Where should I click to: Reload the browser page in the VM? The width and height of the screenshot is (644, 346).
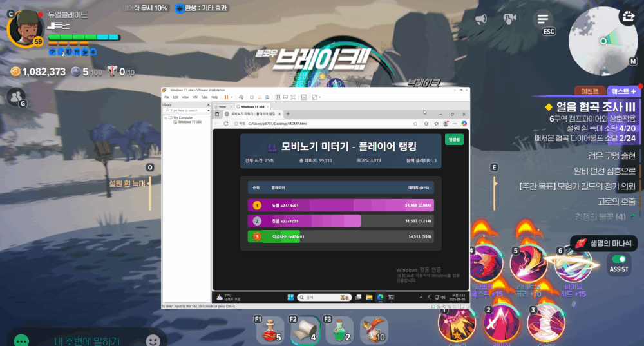pos(226,123)
